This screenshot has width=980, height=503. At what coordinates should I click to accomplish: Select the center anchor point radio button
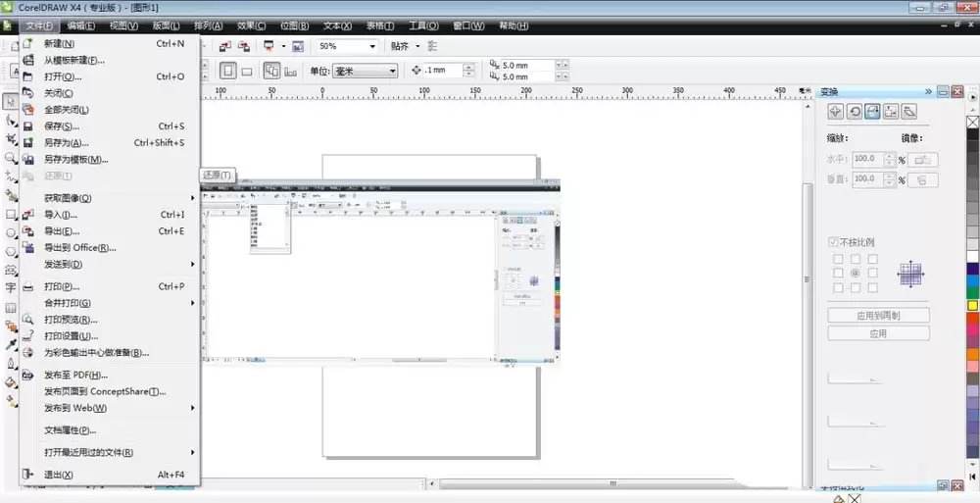(855, 274)
